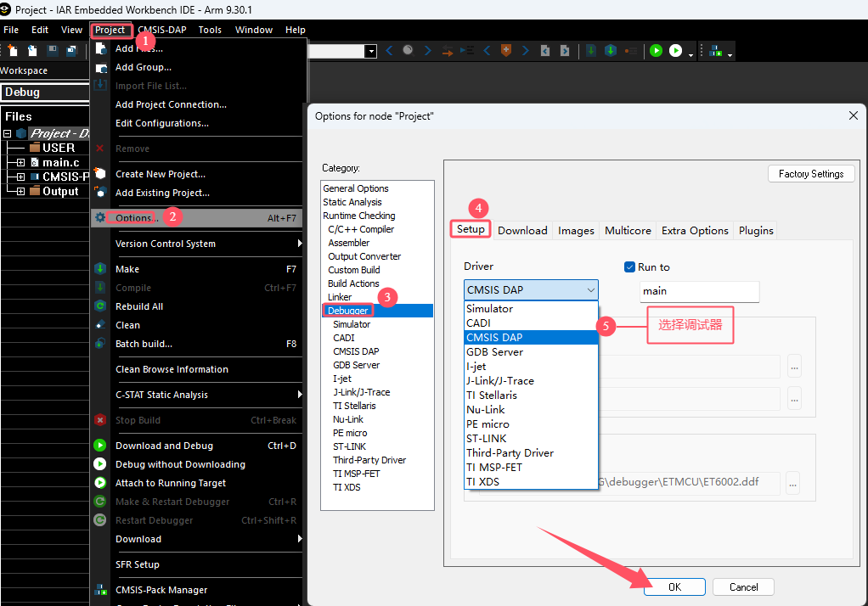Expand the Output tree node
This screenshot has height=606, width=868.
click(x=20, y=192)
